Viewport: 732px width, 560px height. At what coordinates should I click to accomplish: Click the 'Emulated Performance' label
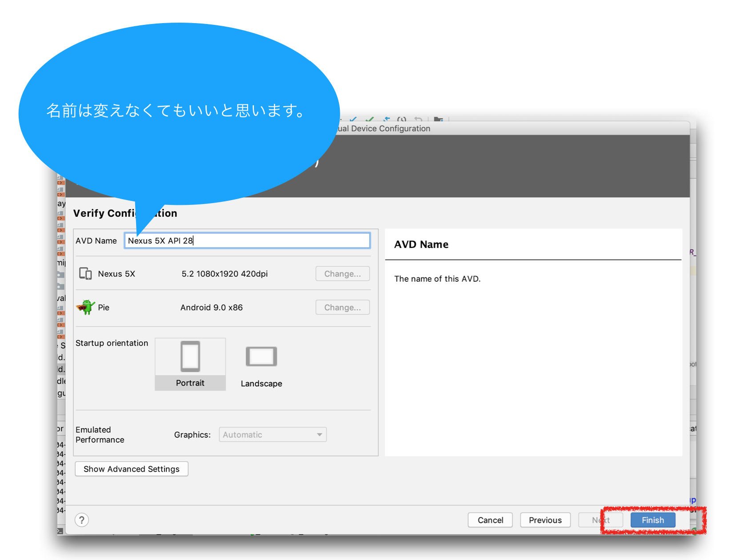coord(100,435)
